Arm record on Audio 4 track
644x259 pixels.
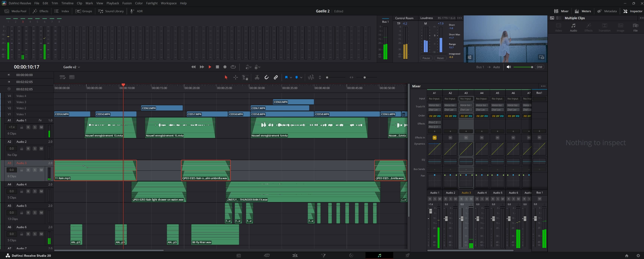coord(28,191)
